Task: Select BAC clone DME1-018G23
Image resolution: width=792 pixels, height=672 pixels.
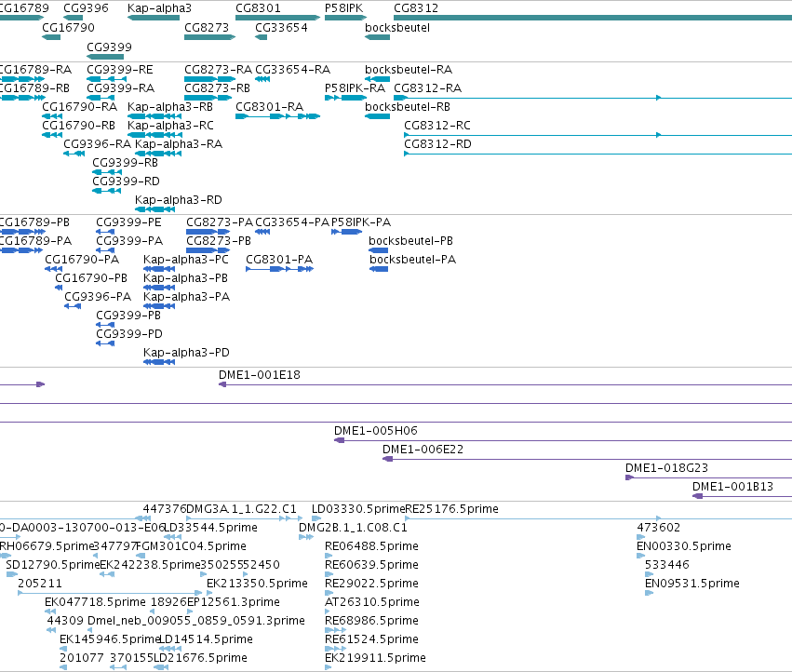Action: pos(666,468)
